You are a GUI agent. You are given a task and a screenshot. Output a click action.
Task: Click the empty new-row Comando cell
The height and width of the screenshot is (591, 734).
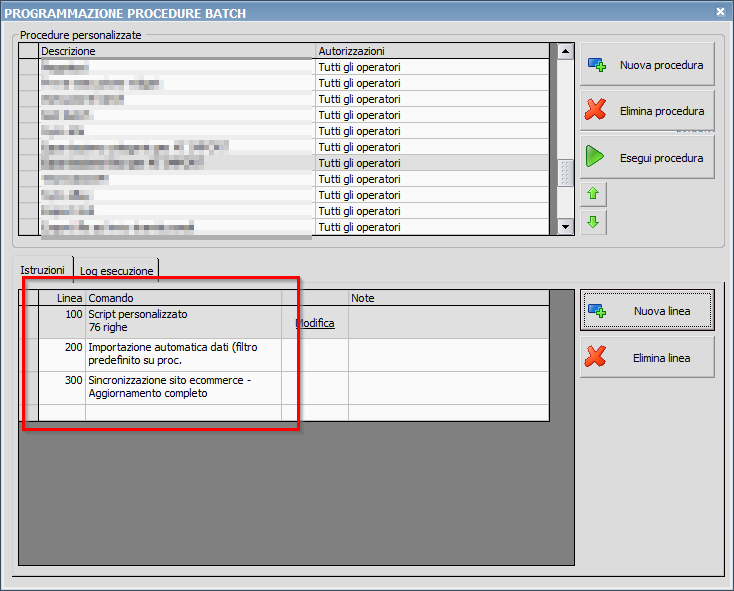click(184, 412)
